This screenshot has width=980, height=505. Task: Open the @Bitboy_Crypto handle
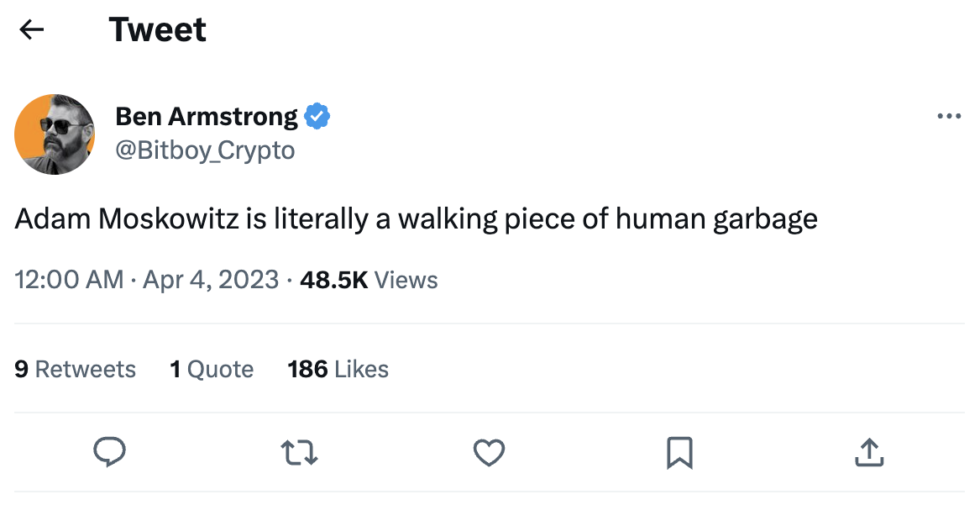coord(204,150)
